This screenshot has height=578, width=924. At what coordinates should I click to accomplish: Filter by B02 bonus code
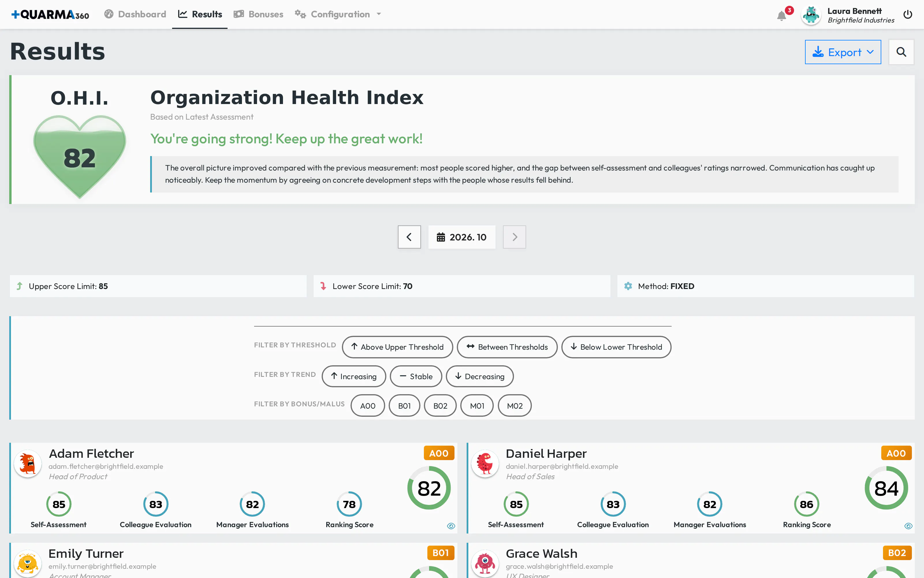click(440, 405)
